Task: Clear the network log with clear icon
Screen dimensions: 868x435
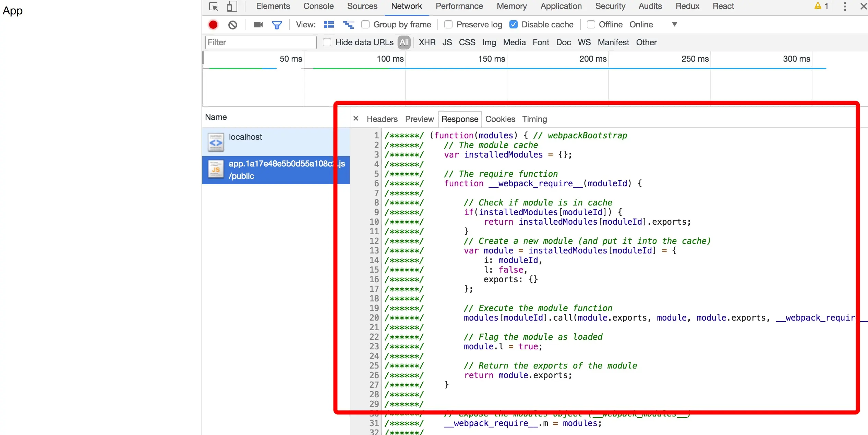Action: pyautogui.click(x=233, y=25)
